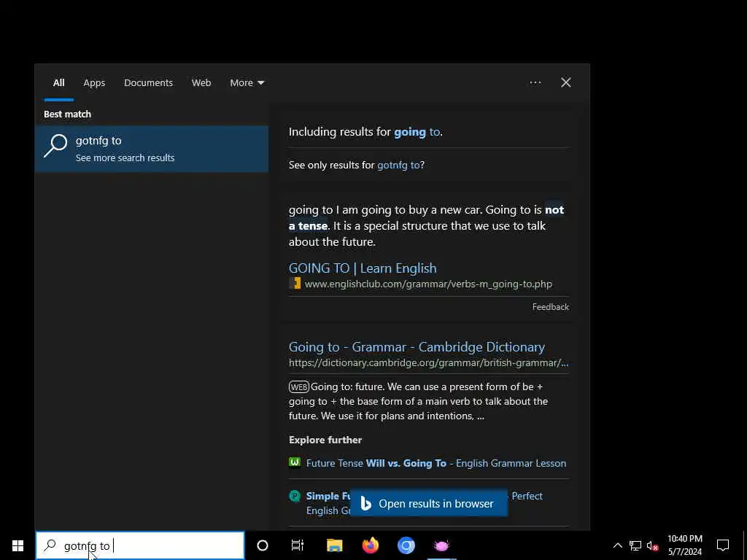Open network status tray icon
The width and height of the screenshot is (747, 560).
pos(635,545)
